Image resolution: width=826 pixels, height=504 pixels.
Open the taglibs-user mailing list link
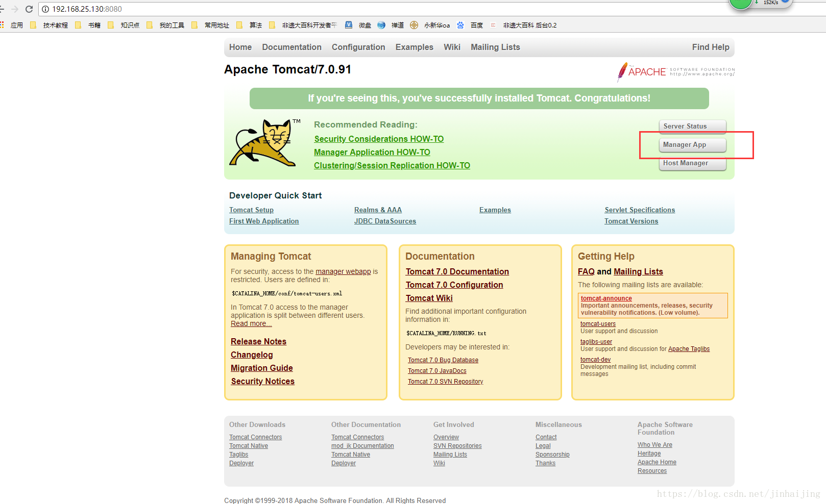coord(596,342)
